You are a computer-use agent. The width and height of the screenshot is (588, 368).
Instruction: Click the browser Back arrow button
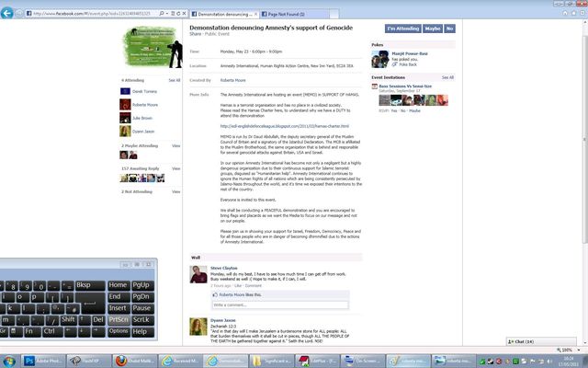coord(9,16)
